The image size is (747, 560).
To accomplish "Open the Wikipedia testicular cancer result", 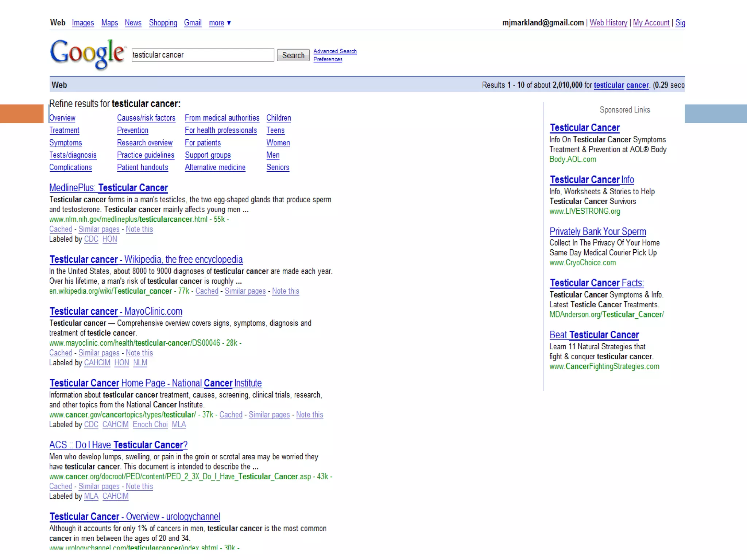I will [x=146, y=260].
